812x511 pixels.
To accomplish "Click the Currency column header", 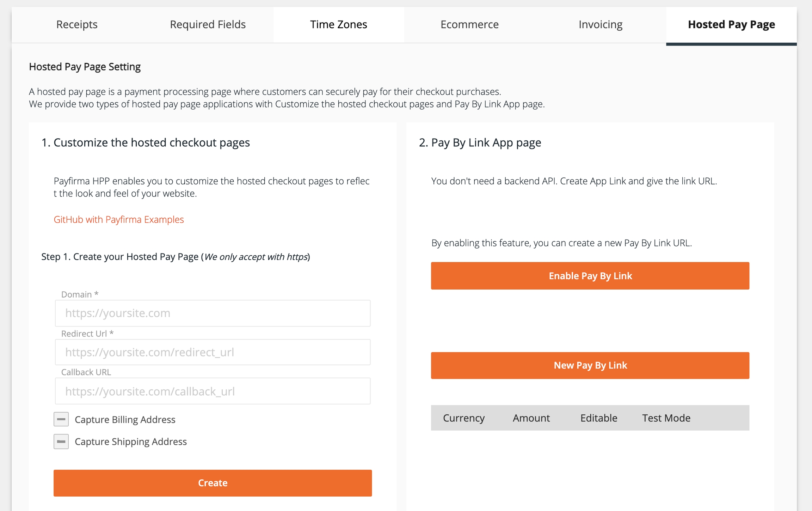I will pos(463,418).
